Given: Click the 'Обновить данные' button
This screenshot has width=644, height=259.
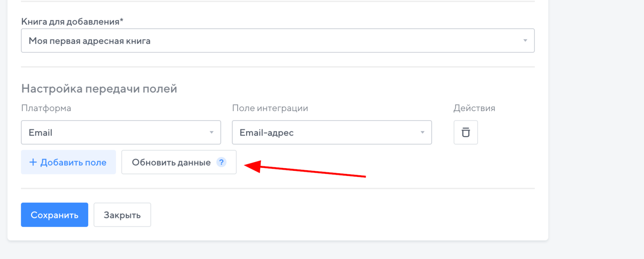Looking at the screenshot, I should tap(171, 162).
